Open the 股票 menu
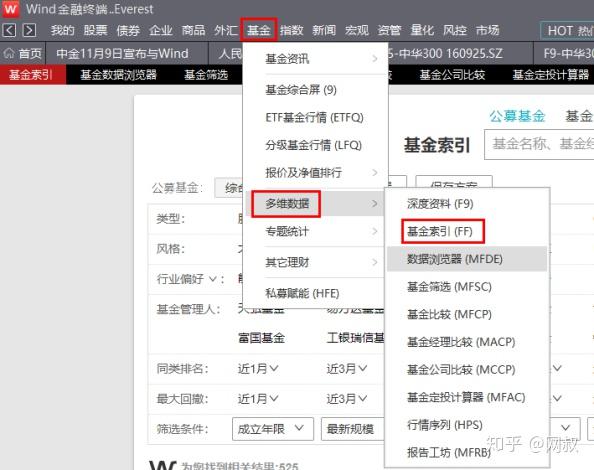Viewport: 594px width, 470px height. tap(95, 30)
